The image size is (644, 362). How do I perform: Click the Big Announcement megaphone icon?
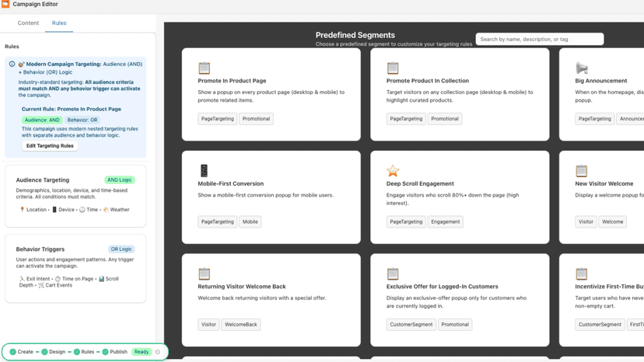[582, 68]
